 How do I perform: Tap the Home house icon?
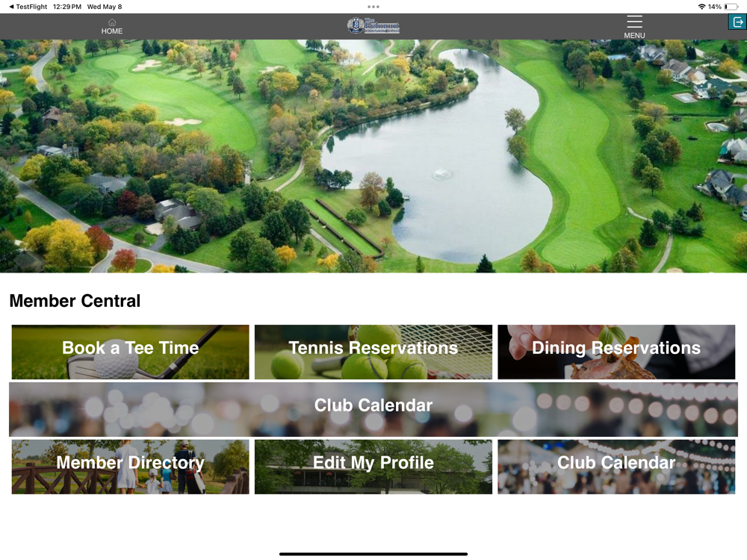coord(112,22)
